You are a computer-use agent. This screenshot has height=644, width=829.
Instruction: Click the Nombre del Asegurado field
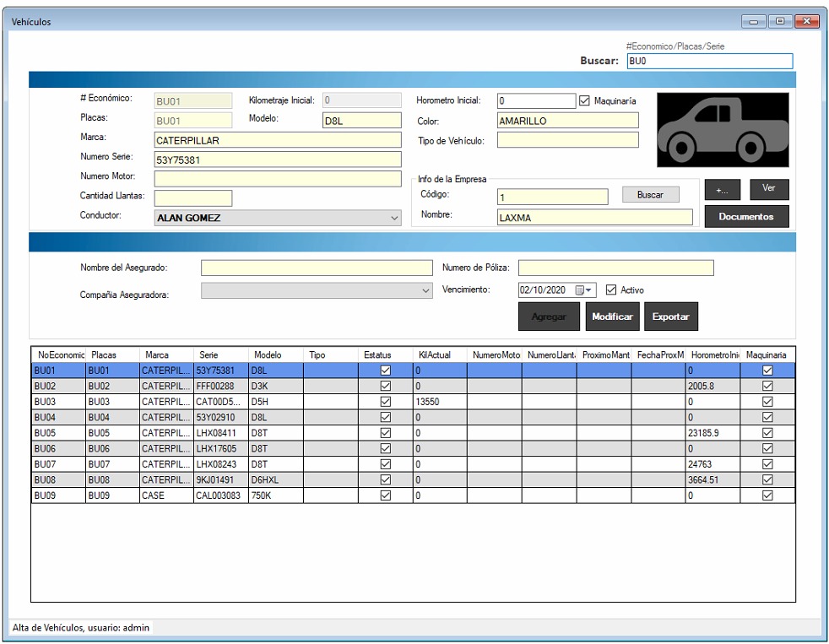pos(317,268)
